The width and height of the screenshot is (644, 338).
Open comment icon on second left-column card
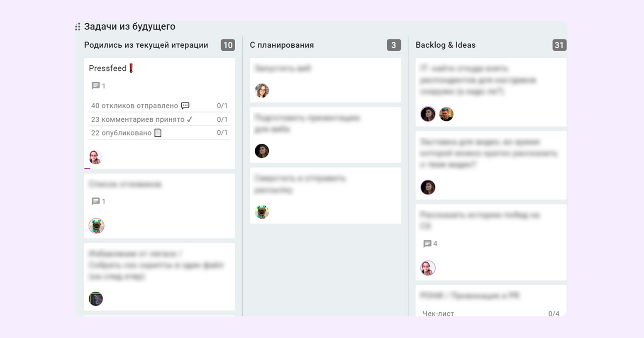tap(95, 201)
